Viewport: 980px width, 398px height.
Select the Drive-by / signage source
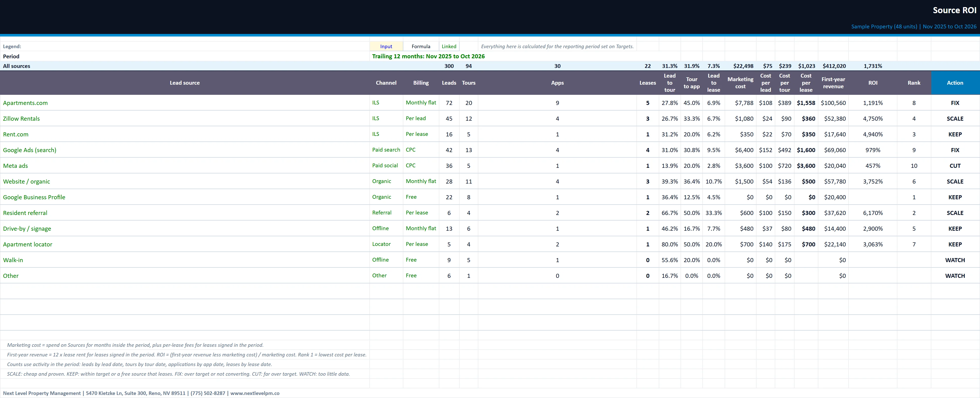pyautogui.click(x=184, y=229)
